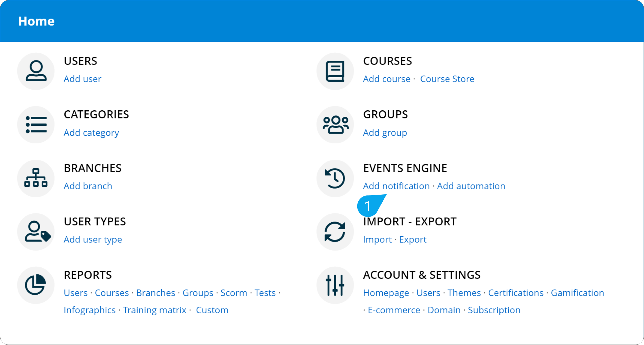Click the Account & Settings sliders icon
The width and height of the screenshot is (644, 345).
[335, 285]
